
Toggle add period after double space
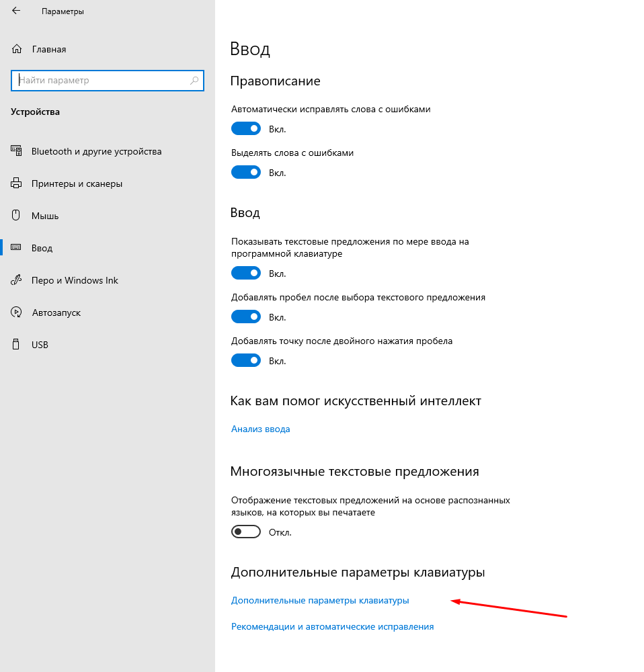(x=246, y=360)
